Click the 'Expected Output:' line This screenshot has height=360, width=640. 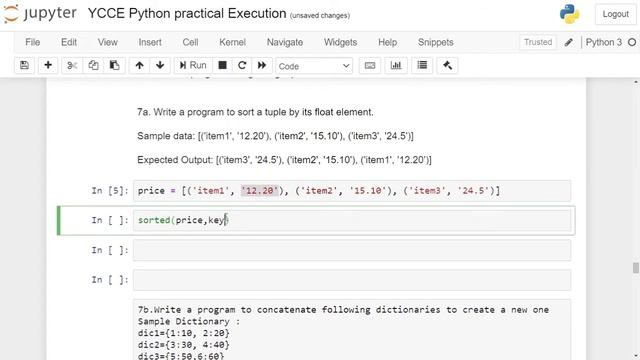point(284,160)
